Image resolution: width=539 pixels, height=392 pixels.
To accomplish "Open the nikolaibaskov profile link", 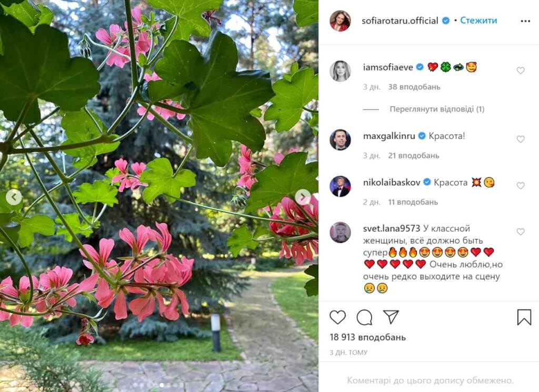I will click(x=392, y=183).
